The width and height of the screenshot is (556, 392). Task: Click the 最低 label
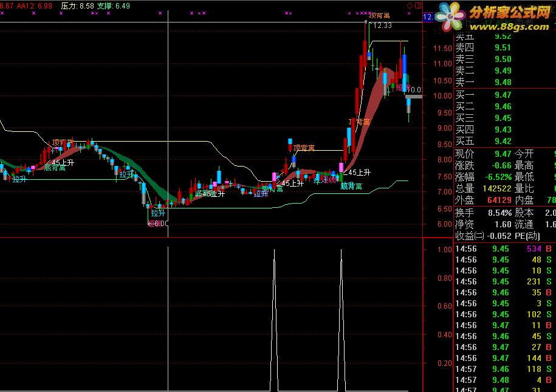[x=524, y=177]
